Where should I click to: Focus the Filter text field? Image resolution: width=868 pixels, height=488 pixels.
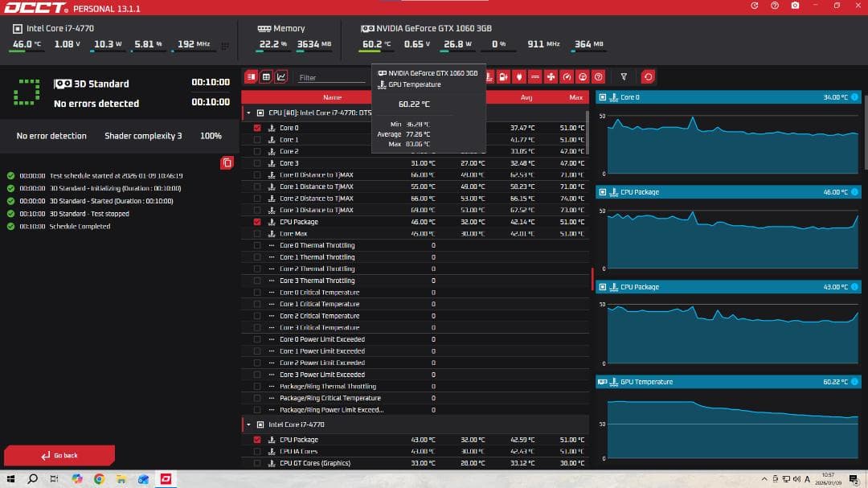[x=332, y=77]
